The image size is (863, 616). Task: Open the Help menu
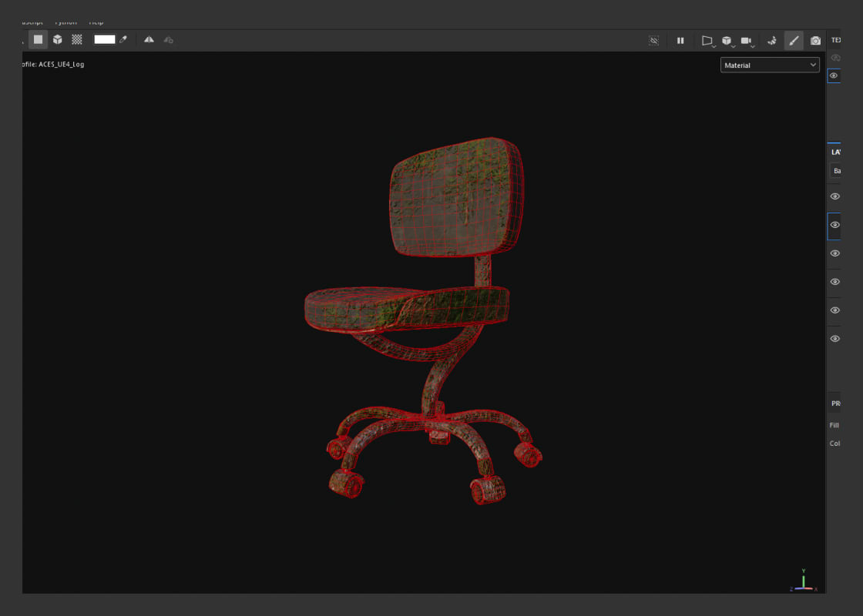[x=96, y=22]
